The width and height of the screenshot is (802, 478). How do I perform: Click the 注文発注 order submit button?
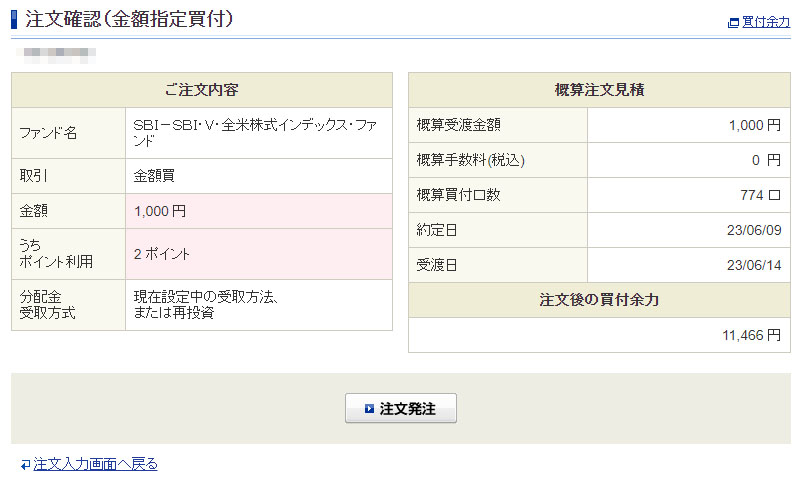pos(401,408)
